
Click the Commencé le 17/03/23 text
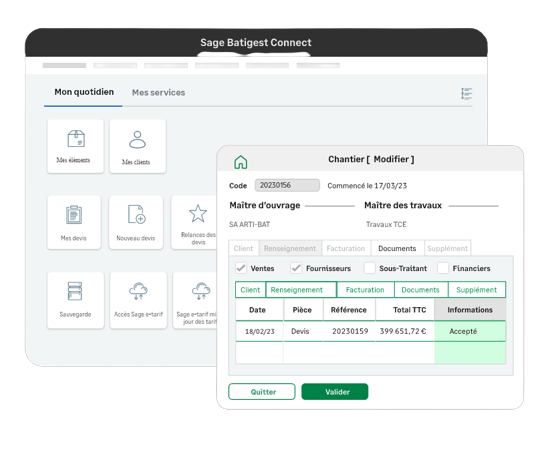(367, 186)
